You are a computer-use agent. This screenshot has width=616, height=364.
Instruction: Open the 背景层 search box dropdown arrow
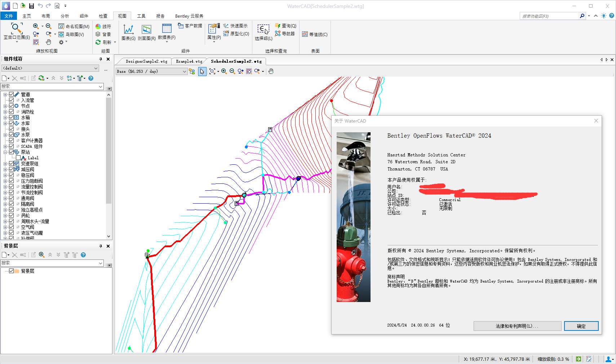(101, 263)
